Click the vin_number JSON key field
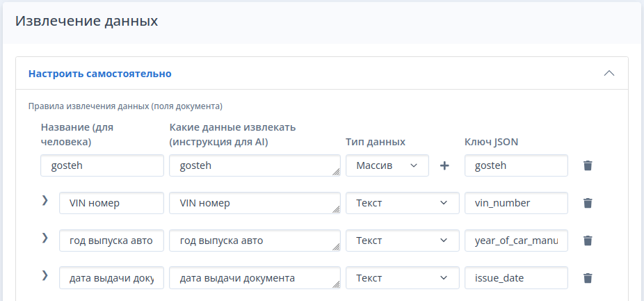644x301 pixels. tap(515, 203)
